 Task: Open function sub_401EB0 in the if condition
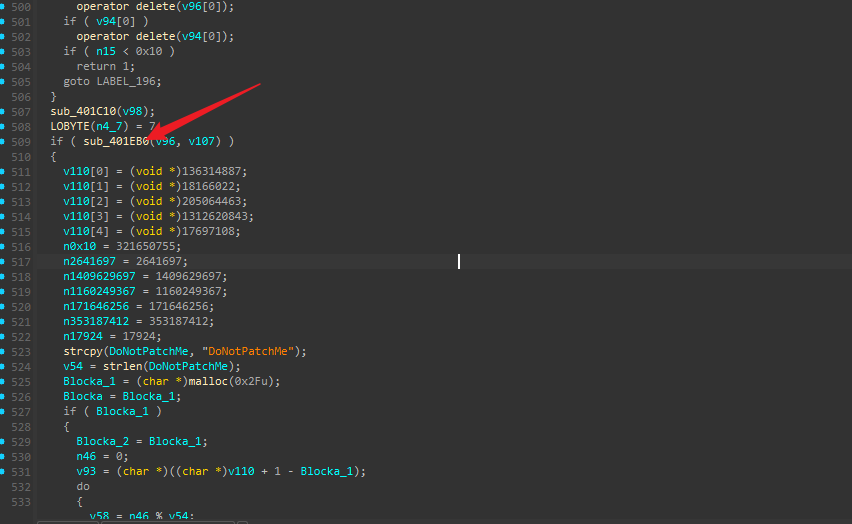click(116, 141)
